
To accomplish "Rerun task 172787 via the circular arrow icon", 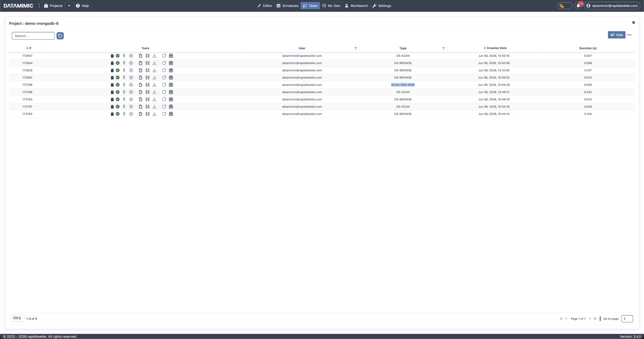I will [164, 107].
